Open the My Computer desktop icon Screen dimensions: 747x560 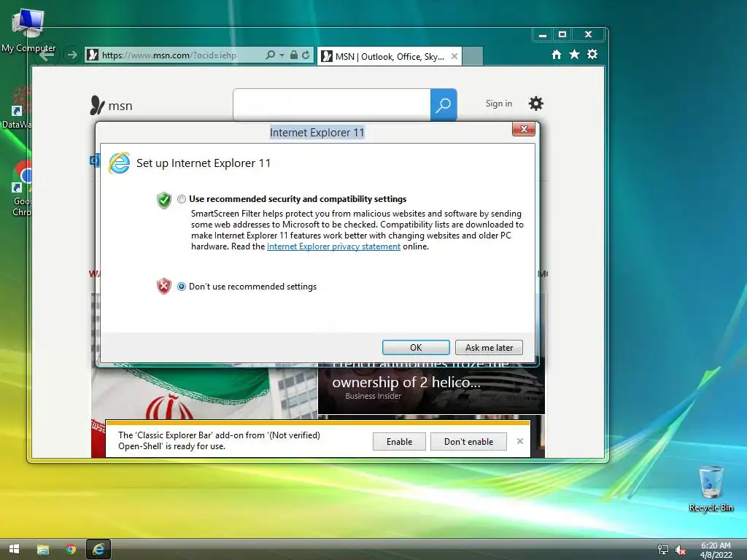click(28, 31)
